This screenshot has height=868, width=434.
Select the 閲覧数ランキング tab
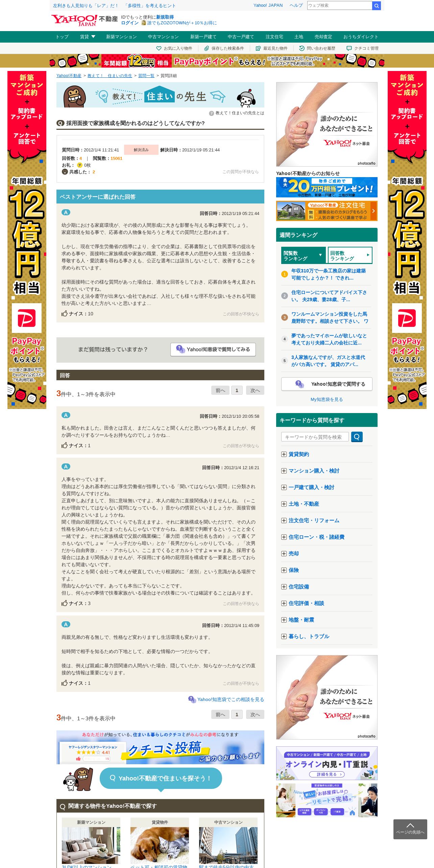(x=303, y=256)
